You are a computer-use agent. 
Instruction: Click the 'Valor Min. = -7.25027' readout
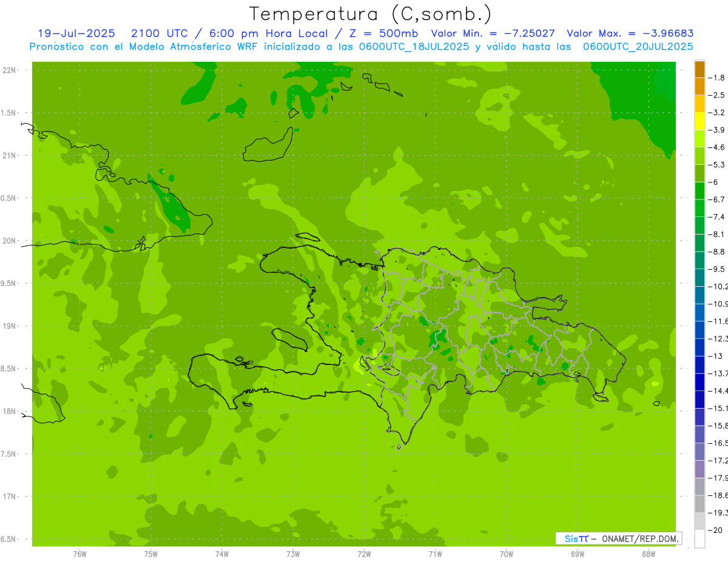click(493, 33)
